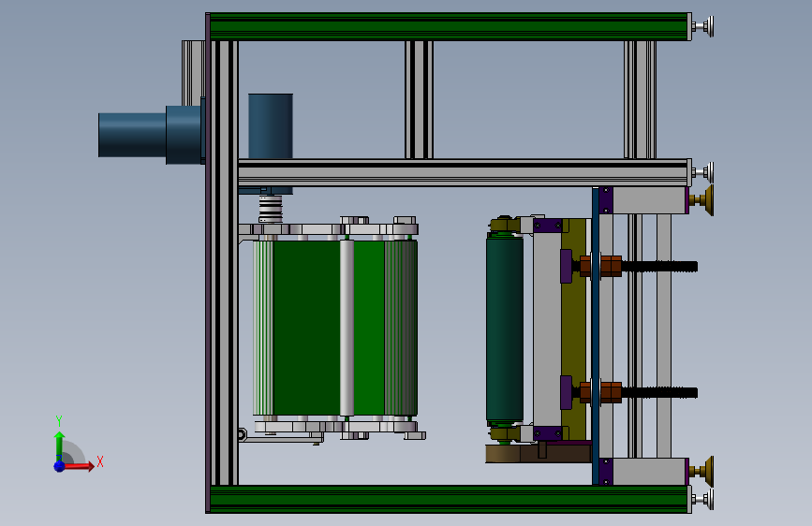Viewport: 812px width, 526px height.
Task: Click the green Y axis arrow of the triad
Action: 59,446
